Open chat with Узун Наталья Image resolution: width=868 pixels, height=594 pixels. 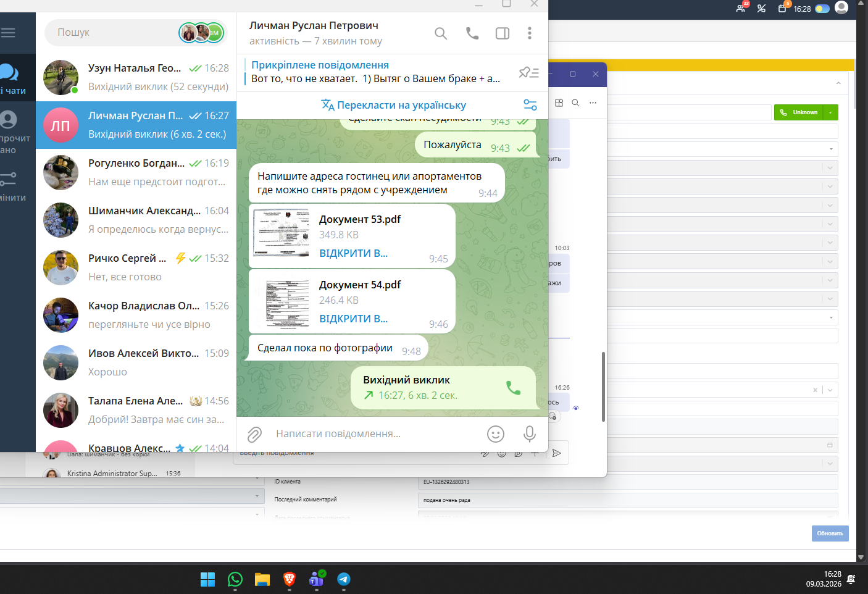click(x=136, y=77)
